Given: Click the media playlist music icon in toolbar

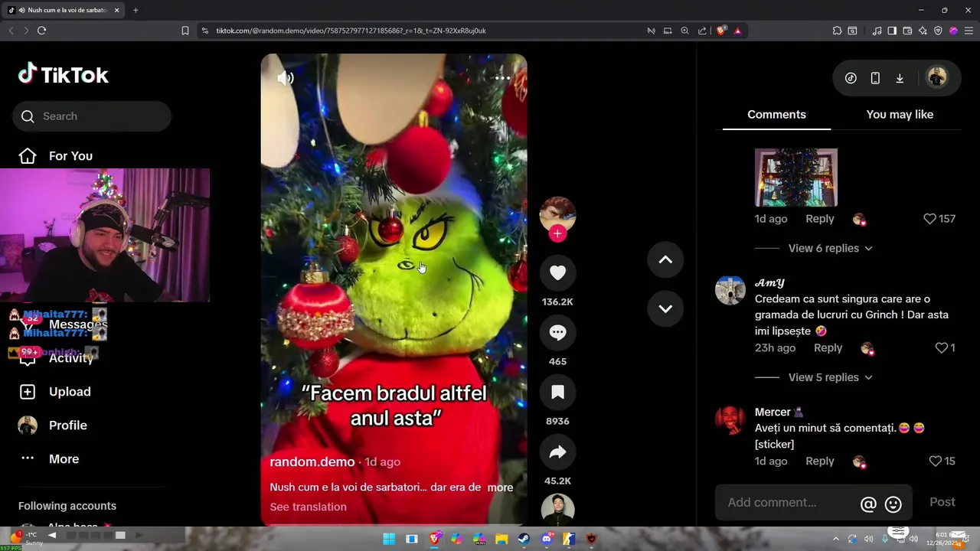Looking at the screenshot, I should pyautogui.click(x=877, y=31).
